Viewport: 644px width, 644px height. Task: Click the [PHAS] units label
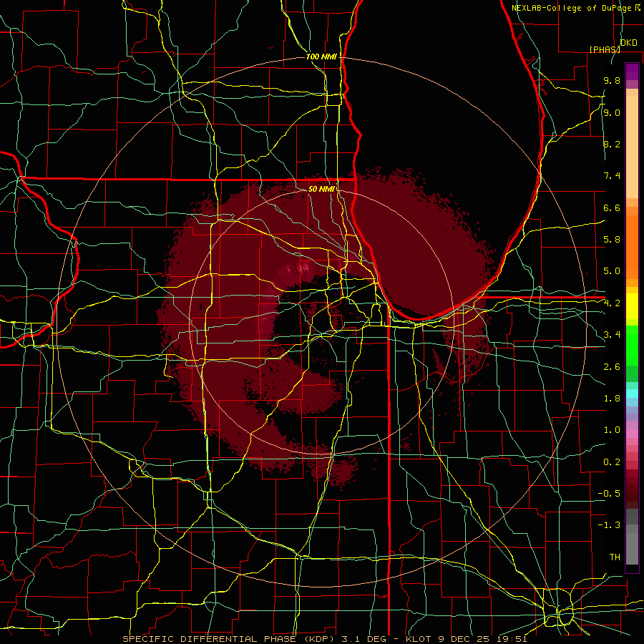click(x=605, y=49)
